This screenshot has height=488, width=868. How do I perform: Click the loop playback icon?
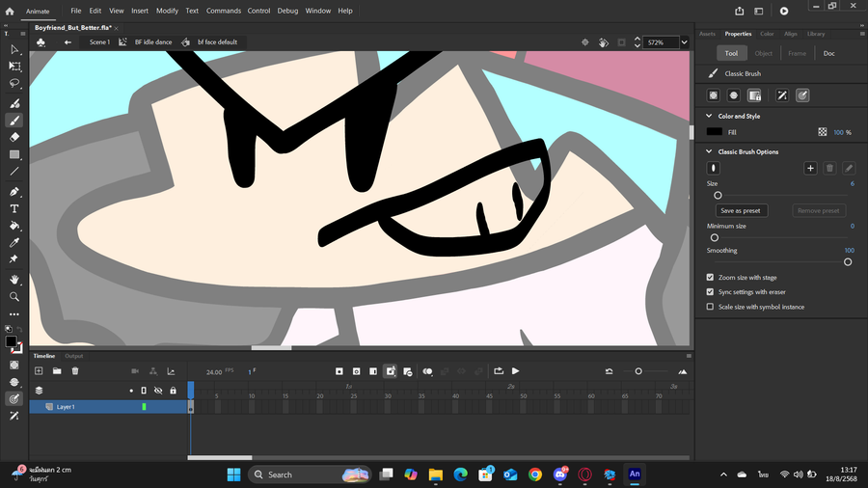pyautogui.click(x=499, y=371)
